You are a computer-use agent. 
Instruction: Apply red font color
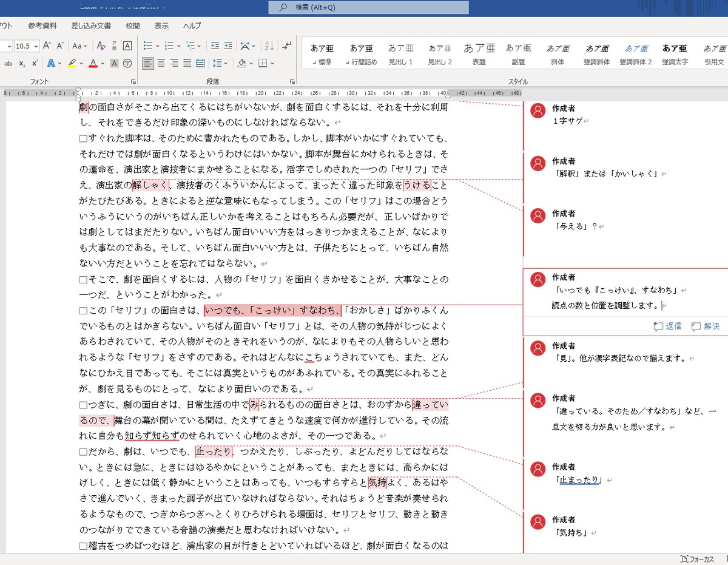pos(93,63)
